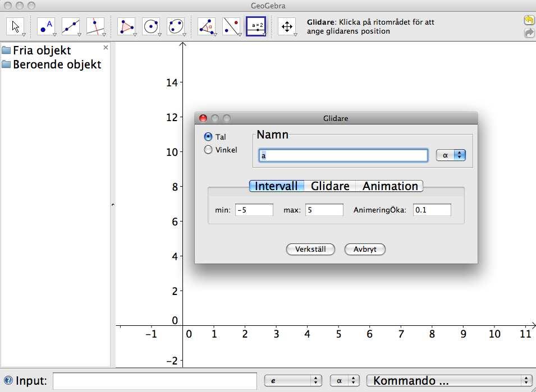Select the Circle with center tool
The image size is (536, 392).
151,26
